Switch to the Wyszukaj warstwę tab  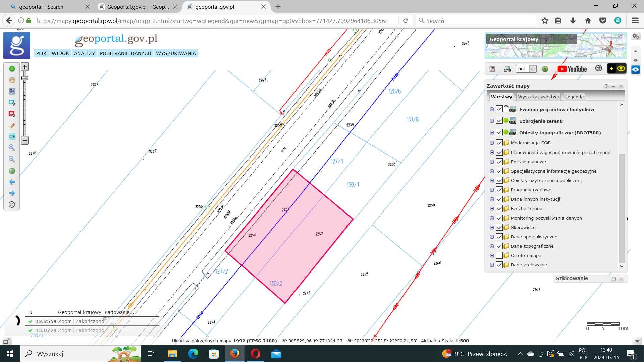(538, 97)
